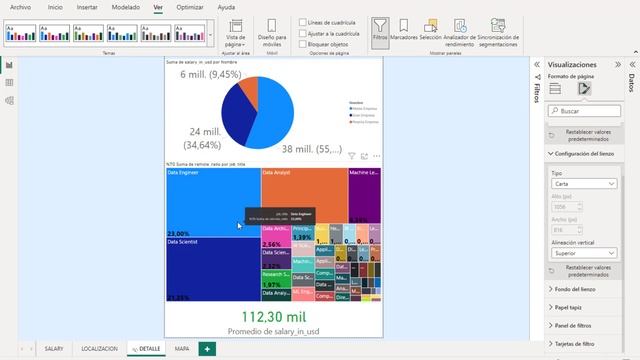Screen dimensions: 640x360
Task: Select the Machine Le... purple treemap block
Action: pyautogui.click(x=364, y=196)
